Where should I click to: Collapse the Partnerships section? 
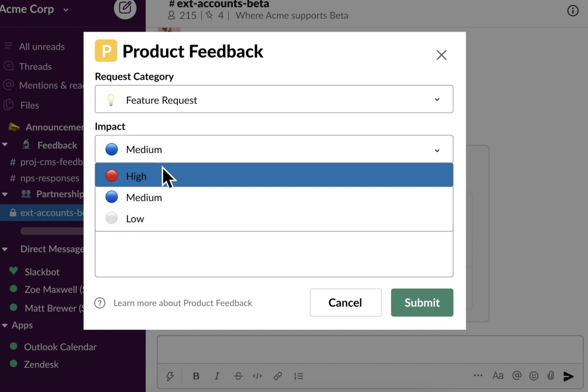tap(5, 194)
